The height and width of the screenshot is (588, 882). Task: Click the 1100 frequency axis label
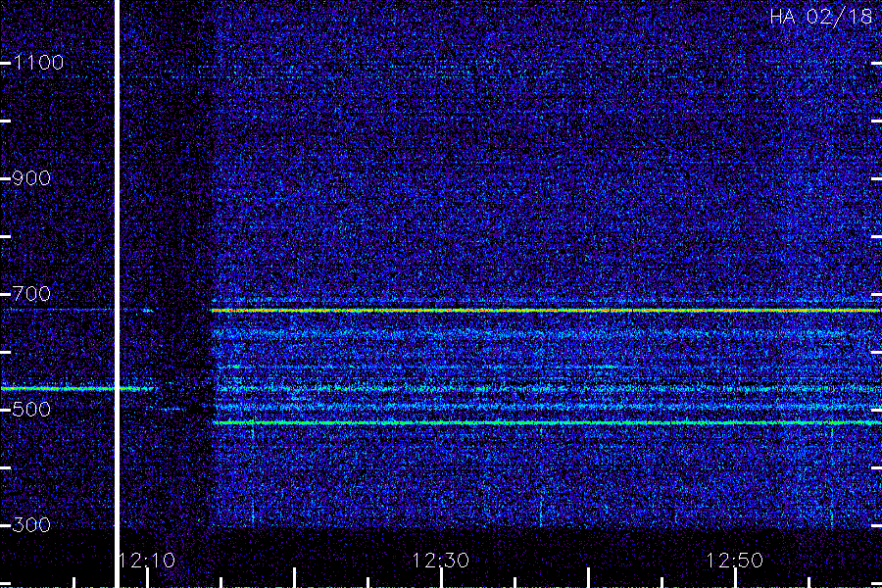point(38,63)
